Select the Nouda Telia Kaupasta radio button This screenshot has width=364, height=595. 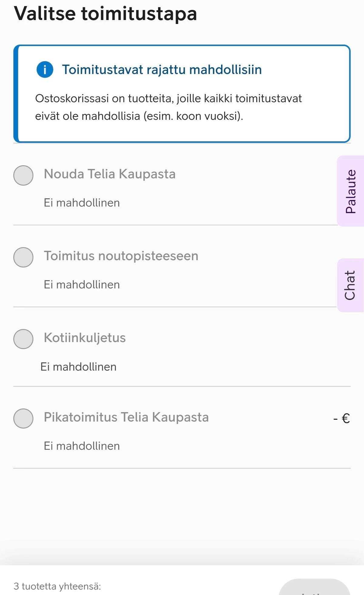tap(23, 175)
